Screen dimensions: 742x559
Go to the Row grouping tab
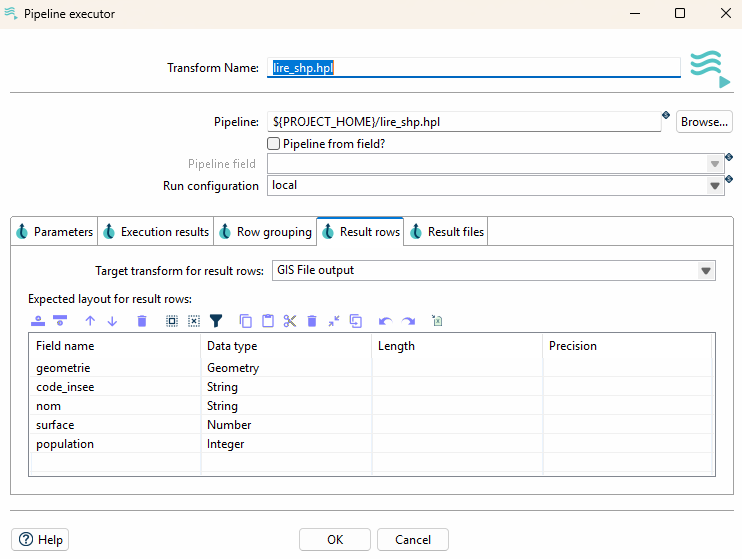point(265,232)
